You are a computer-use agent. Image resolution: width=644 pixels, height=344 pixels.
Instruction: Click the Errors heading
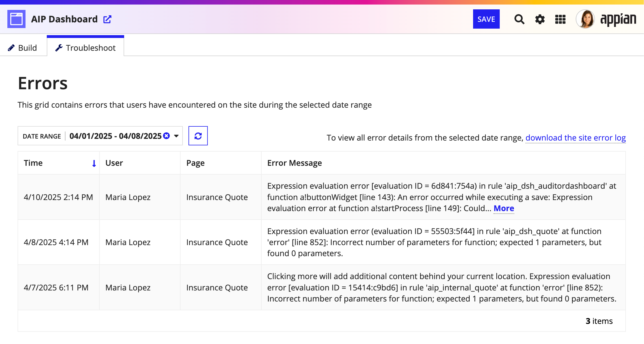tap(43, 83)
